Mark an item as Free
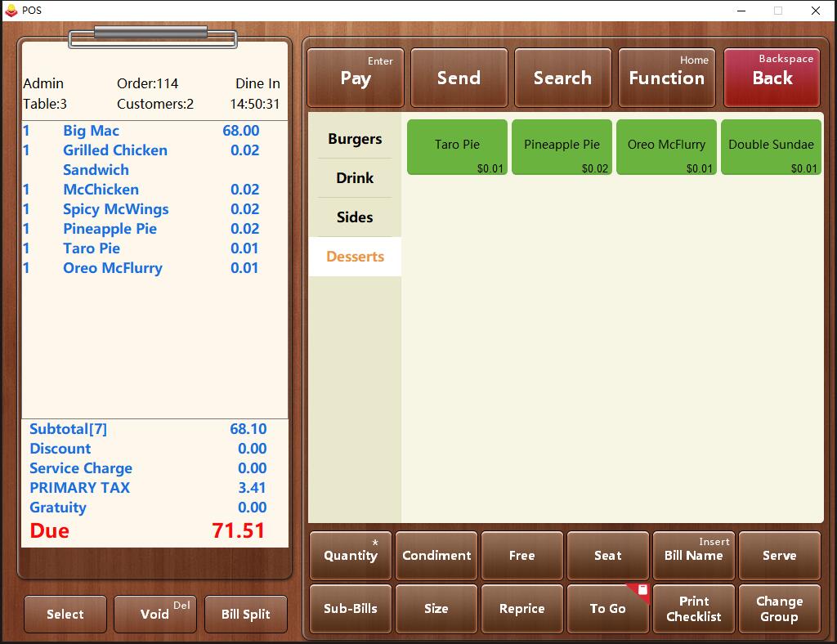The width and height of the screenshot is (837, 644). pyautogui.click(x=521, y=556)
